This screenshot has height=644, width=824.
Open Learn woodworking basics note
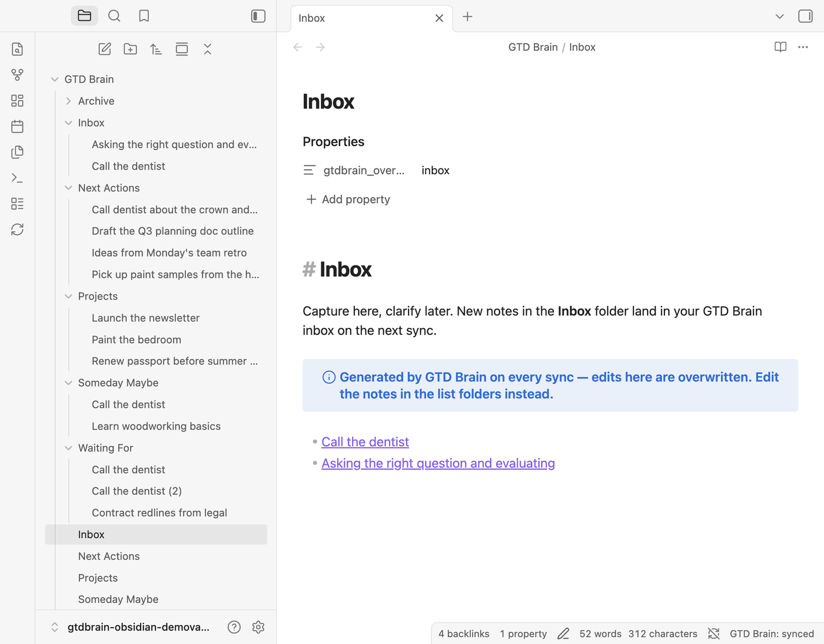tap(156, 426)
